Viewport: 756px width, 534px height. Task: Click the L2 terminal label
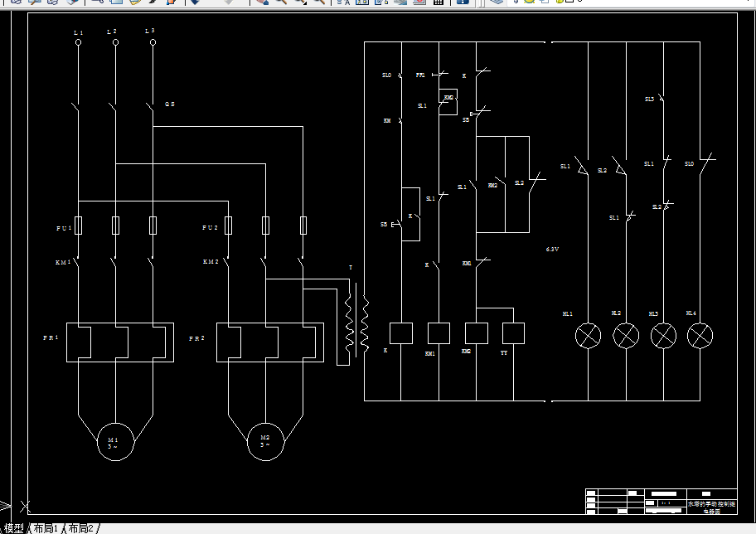111,32
